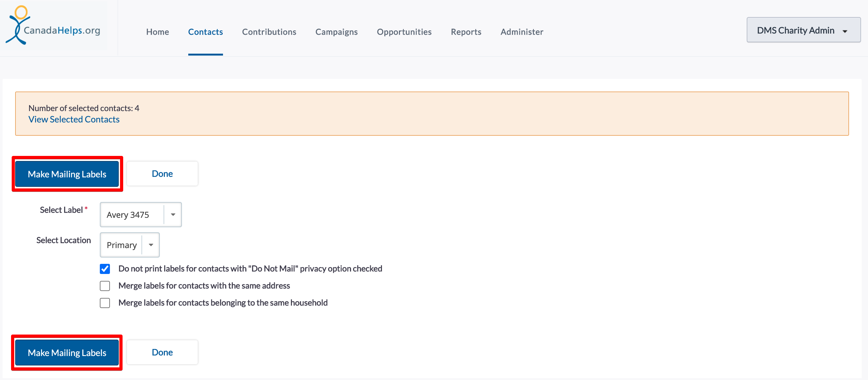The width and height of the screenshot is (868, 380).
Task: Open the Reports menu
Action: coord(466,32)
